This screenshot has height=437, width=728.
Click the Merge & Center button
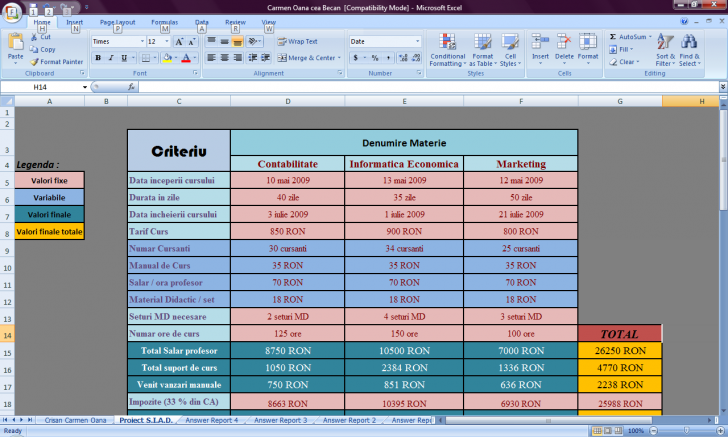click(307, 58)
